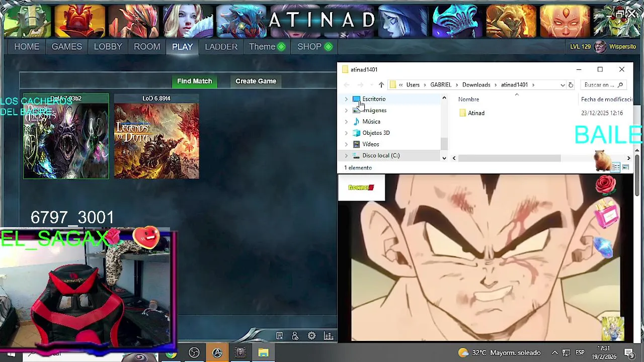The width and height of the screenshot is (644, 362).
Task: Sort by Fecha de modificación column header
Action: (606, 100)
